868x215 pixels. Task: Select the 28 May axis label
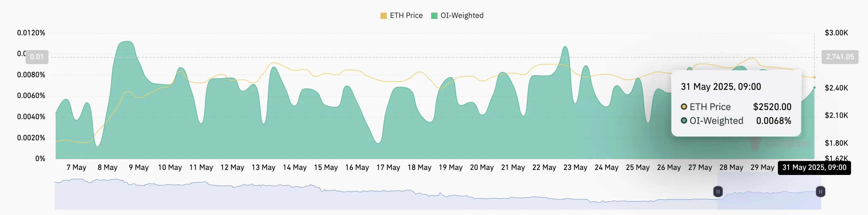731,168
